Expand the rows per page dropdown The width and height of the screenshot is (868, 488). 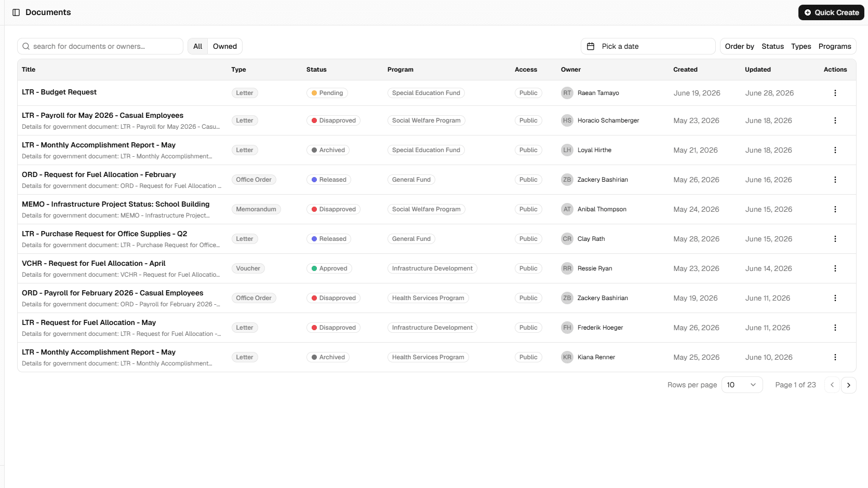[742, 385]
